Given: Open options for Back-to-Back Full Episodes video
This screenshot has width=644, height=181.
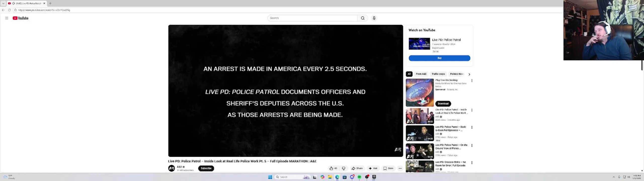Looking at the screenshot, I should pos(472,127).
